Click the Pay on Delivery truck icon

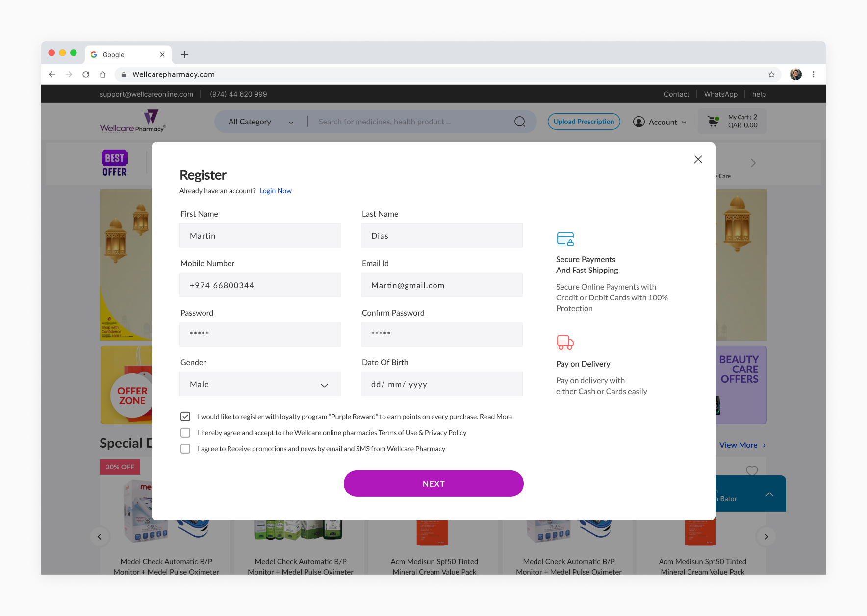565,343
